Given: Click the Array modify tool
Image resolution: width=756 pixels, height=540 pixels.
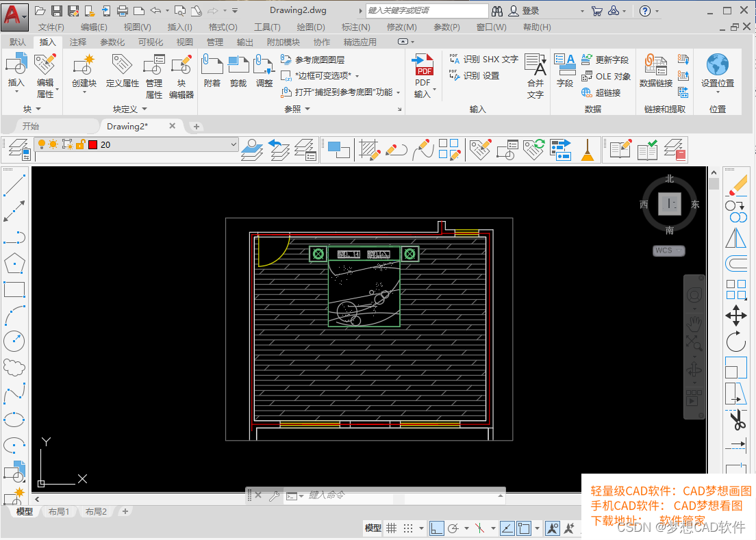Looking at the screenshot, I should pyautogui.click(x=736, y=290).
